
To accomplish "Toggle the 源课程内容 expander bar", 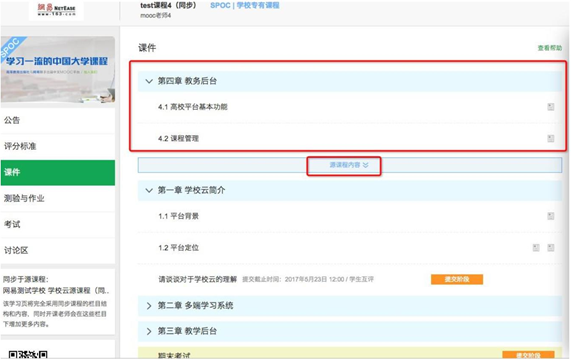I will pyautogui.click(x=350, y=165).
